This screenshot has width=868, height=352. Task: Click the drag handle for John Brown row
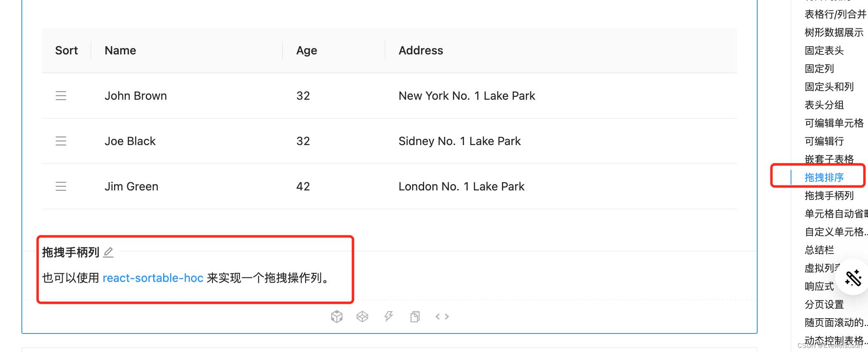click(61, 96)
